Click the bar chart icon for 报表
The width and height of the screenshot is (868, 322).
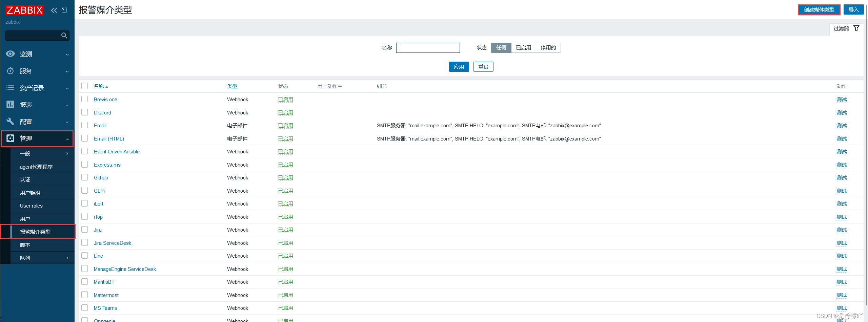pos(11,105)
